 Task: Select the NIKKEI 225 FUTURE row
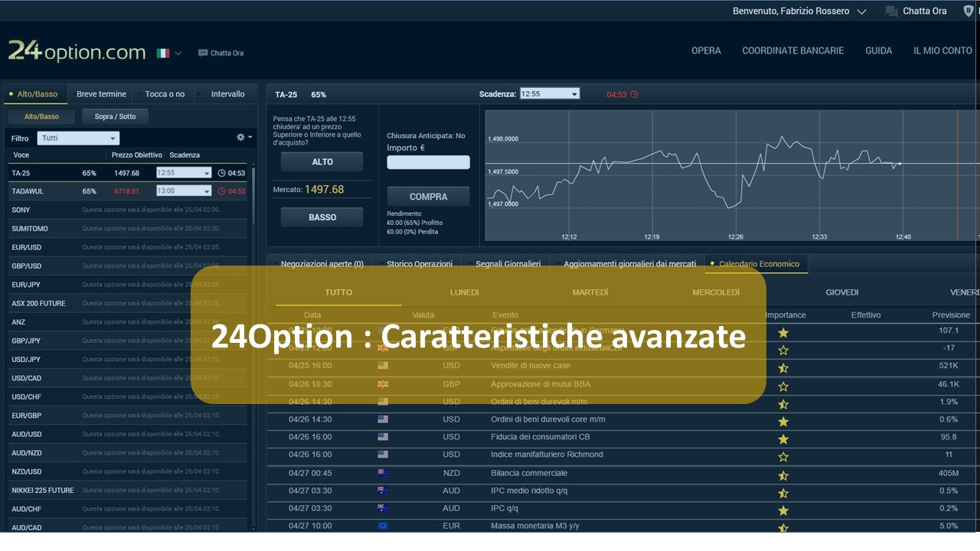pyautogui.click(x=128, y=490)
